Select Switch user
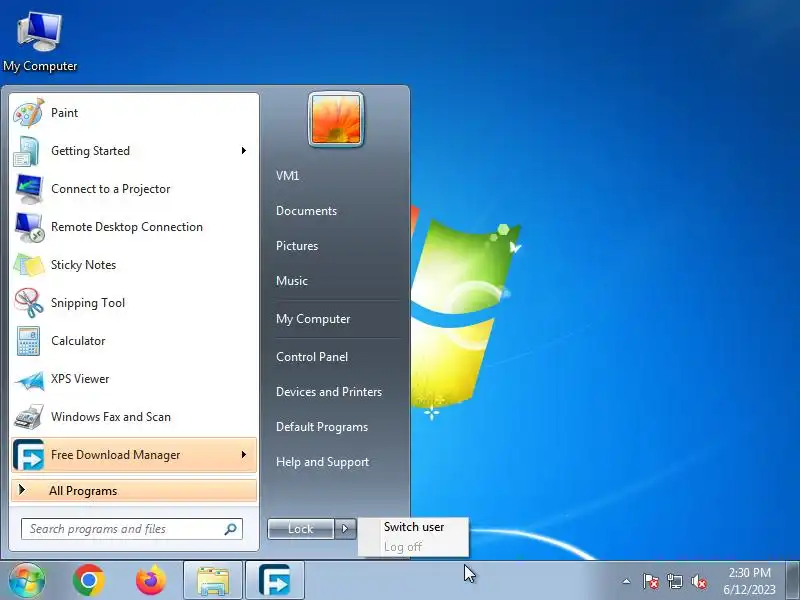 coord(413,527)
